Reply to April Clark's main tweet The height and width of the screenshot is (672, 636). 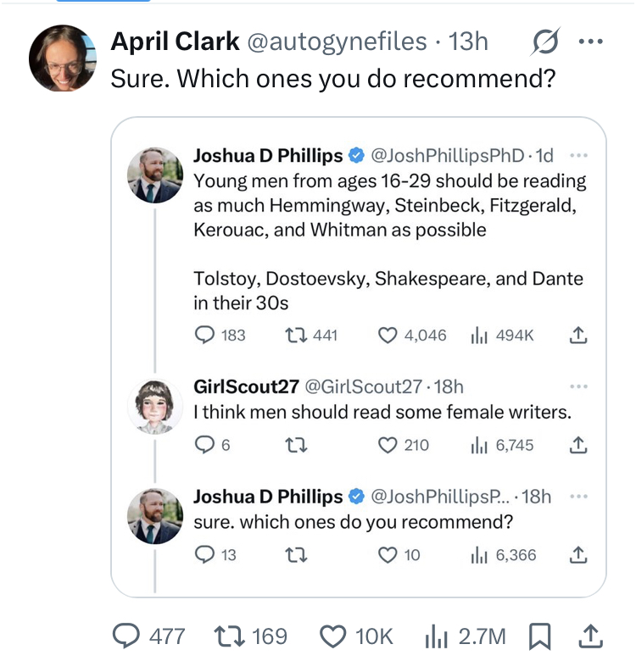[x=129, y=636]
